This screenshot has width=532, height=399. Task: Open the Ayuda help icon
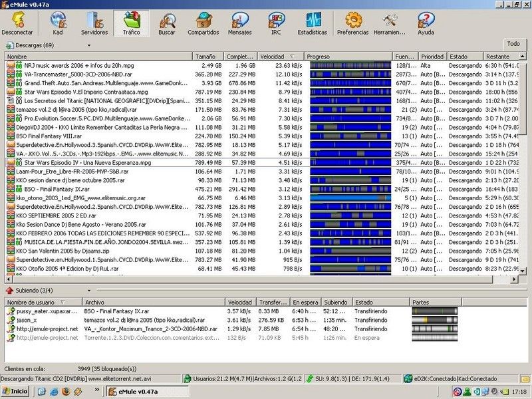(426, 23)
